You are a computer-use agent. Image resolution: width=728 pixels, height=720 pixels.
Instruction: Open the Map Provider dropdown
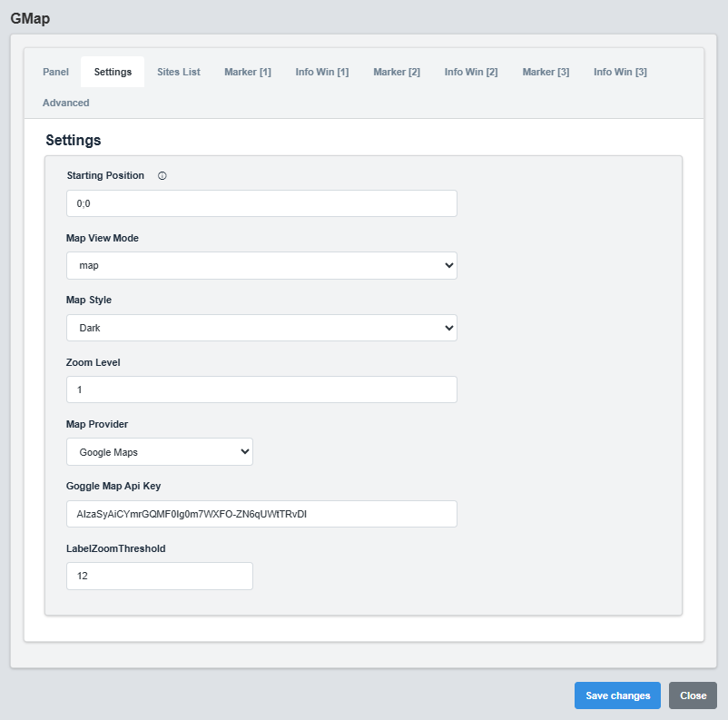(x=160, y=451)
